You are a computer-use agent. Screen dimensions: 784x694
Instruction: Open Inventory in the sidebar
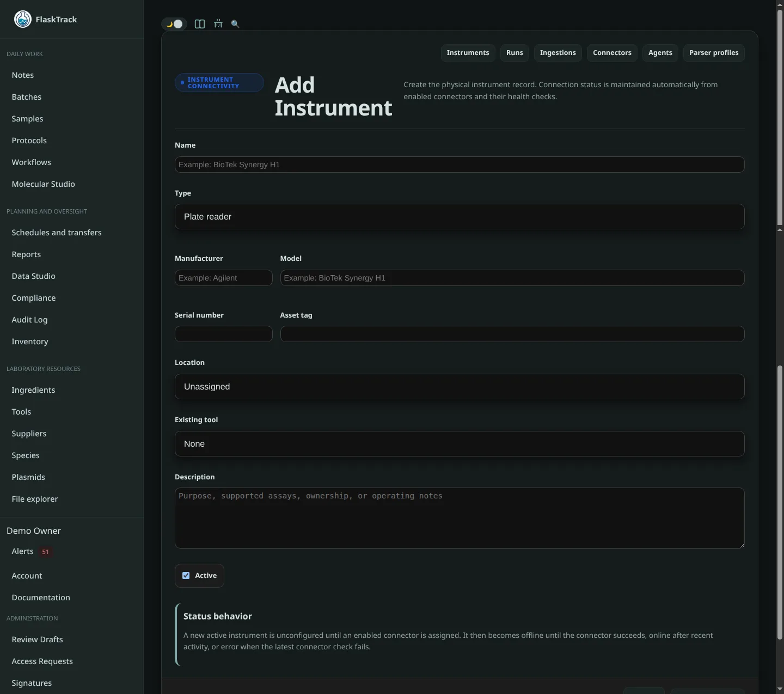click(x=30, y=342)
